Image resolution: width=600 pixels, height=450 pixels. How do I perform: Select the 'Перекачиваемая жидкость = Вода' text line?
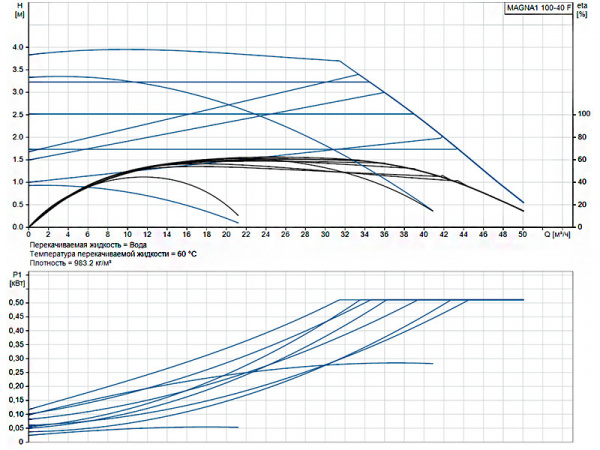[88, 245]
